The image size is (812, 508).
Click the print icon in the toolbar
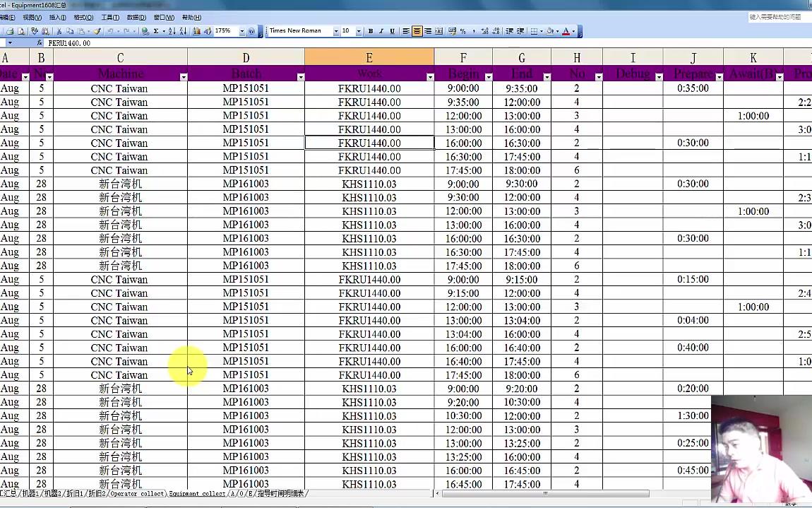coord(10,31)
